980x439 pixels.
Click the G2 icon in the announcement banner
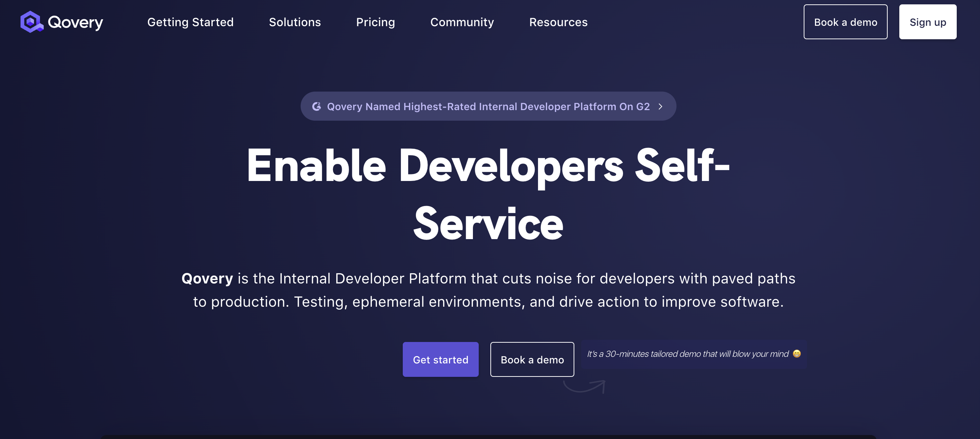coord(317,106)
